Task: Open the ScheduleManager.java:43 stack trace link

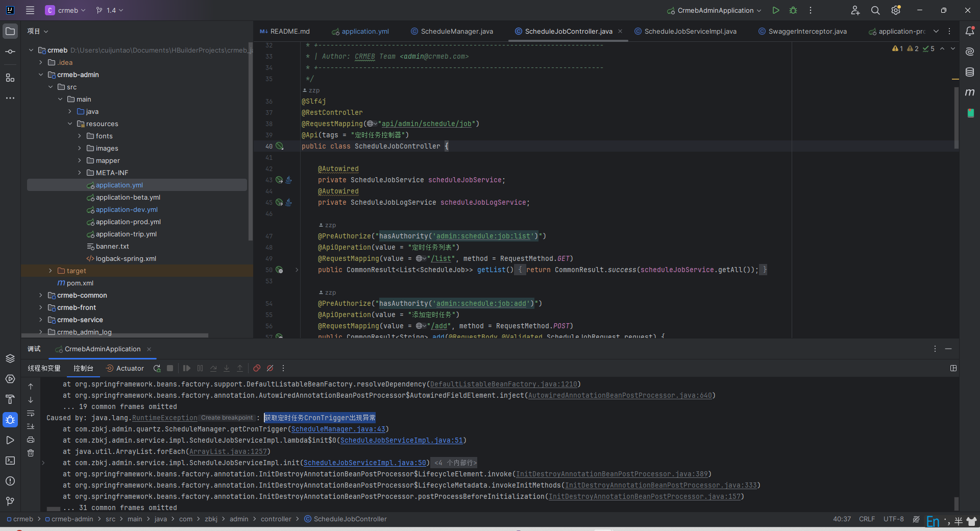Action: pyautogui.click(x=338, y=429)
